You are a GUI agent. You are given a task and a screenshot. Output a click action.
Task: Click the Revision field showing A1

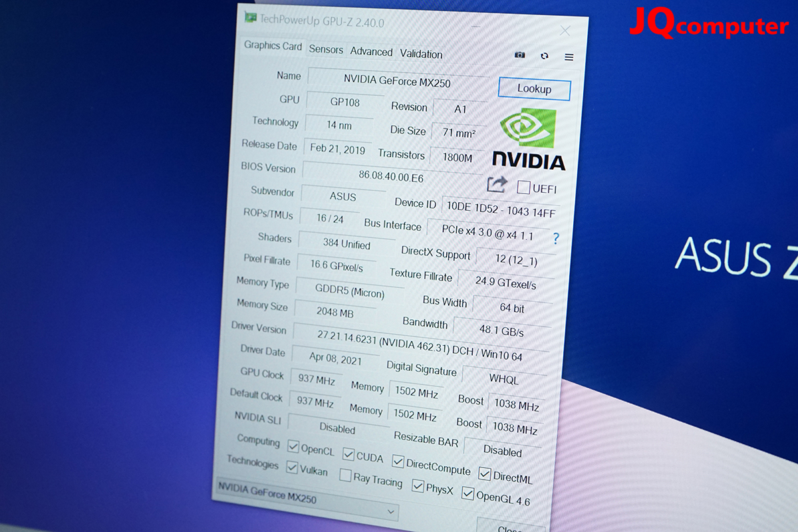[x=460, y=108]
